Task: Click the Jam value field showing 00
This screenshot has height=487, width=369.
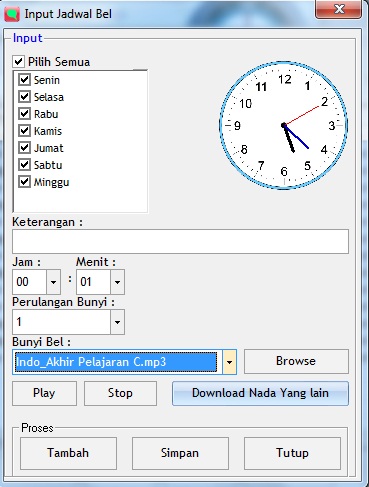Action: (x=29, y=282)
